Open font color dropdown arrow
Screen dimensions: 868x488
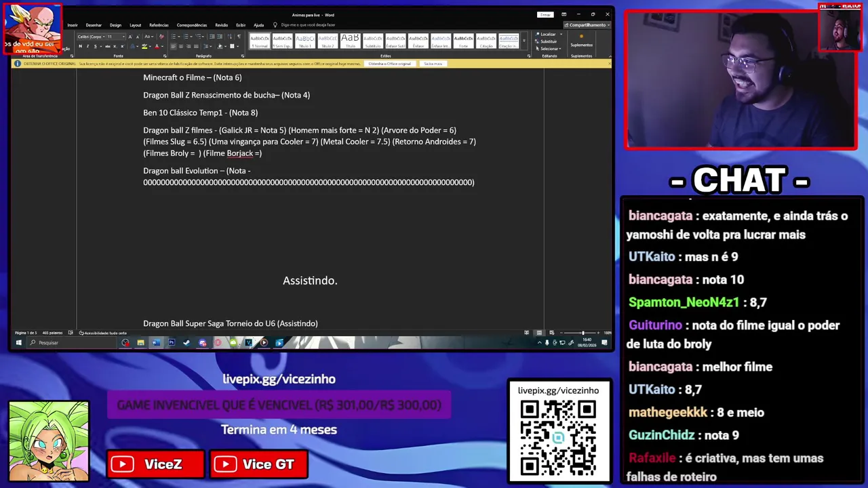click(162, 46)
